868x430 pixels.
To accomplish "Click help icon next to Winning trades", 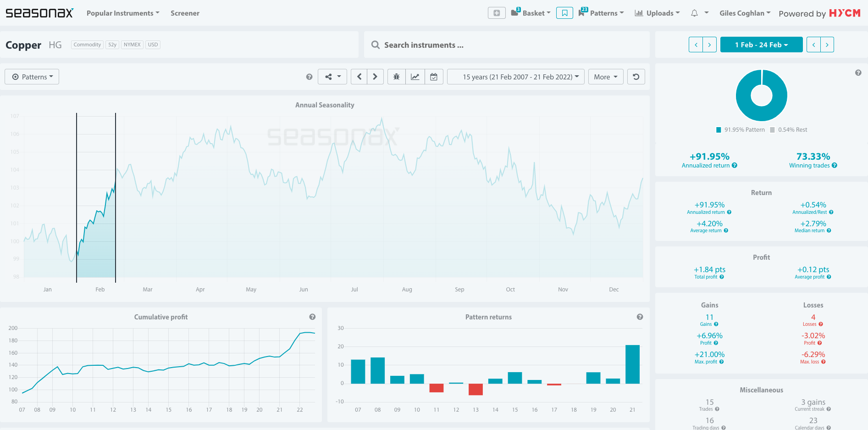I will (835, 166).
